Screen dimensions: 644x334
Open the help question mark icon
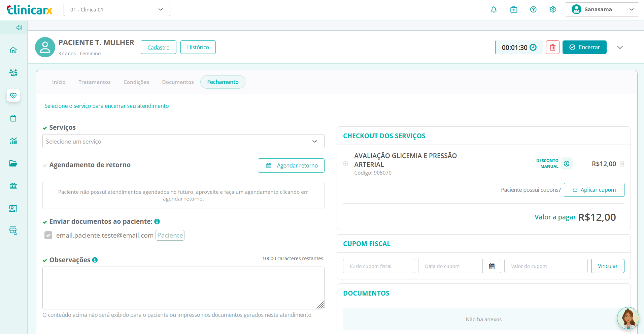[x=533, y=9]
